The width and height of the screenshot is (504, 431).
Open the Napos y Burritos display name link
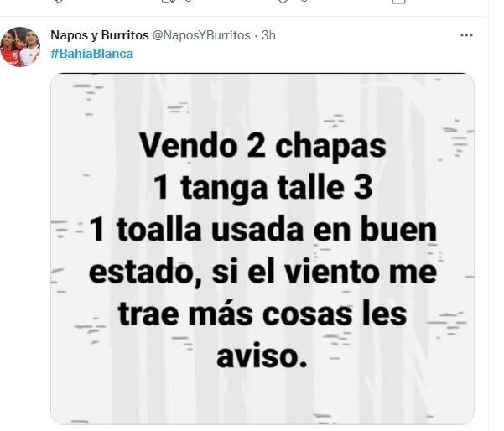tap(99, 35)
